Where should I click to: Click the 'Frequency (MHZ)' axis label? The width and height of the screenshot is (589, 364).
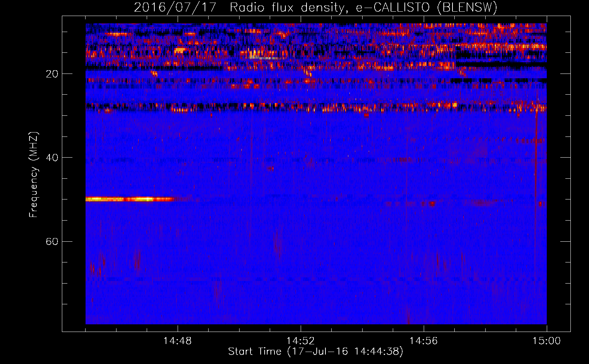(33, 175)
